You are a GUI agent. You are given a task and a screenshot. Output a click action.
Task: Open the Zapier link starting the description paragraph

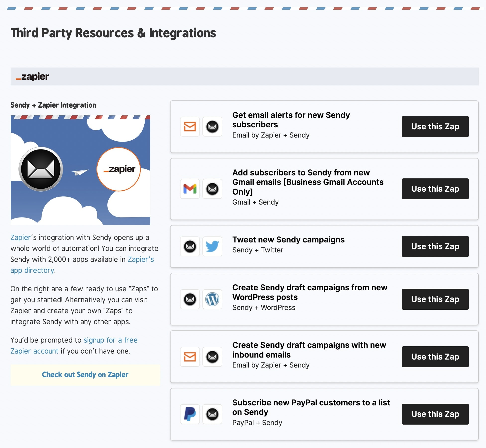tap(21, 237)
